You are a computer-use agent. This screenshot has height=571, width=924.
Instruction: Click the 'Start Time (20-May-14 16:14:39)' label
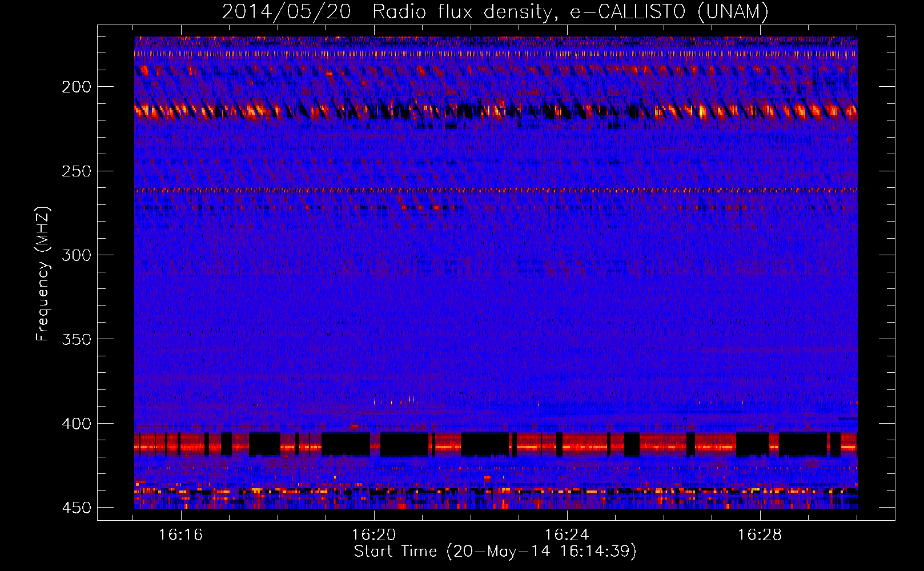pyautogui.click(x=495, y=552)
